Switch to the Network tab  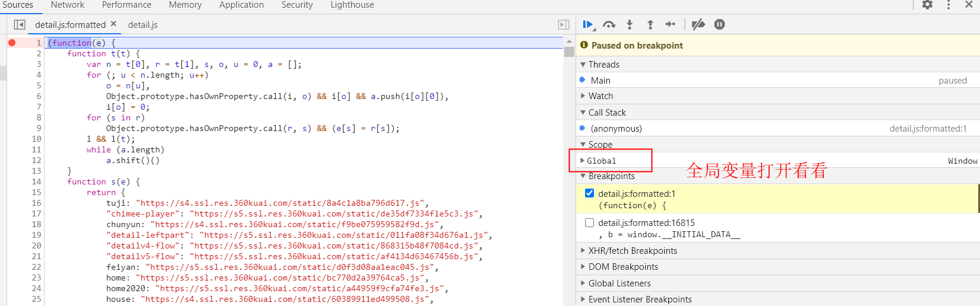(68, 5)
